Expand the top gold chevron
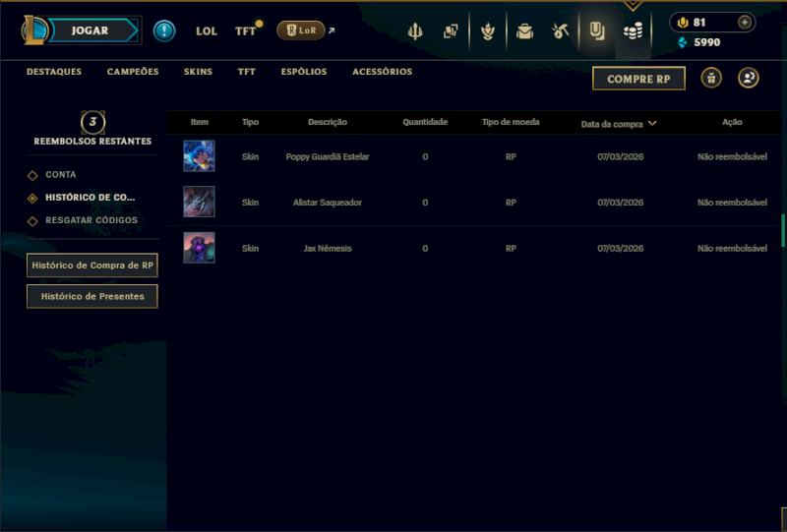Viewport: 787px width, 532px height. click(x=633, y=6)
